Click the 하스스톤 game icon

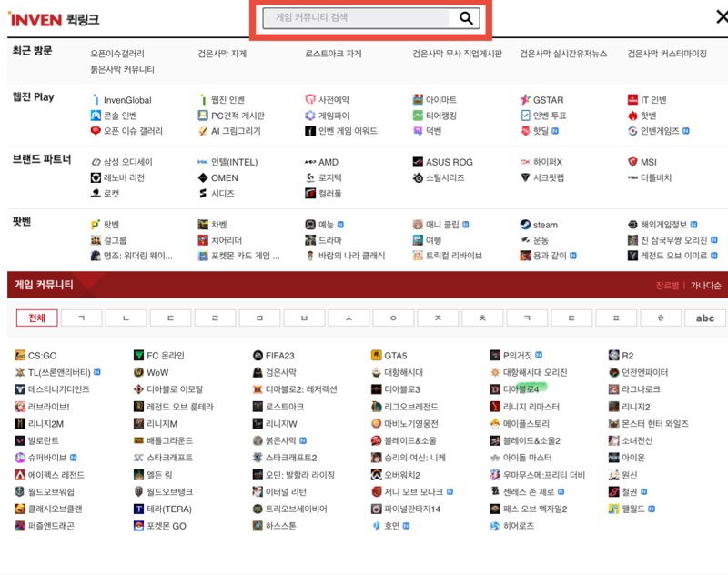coord(258,526)
